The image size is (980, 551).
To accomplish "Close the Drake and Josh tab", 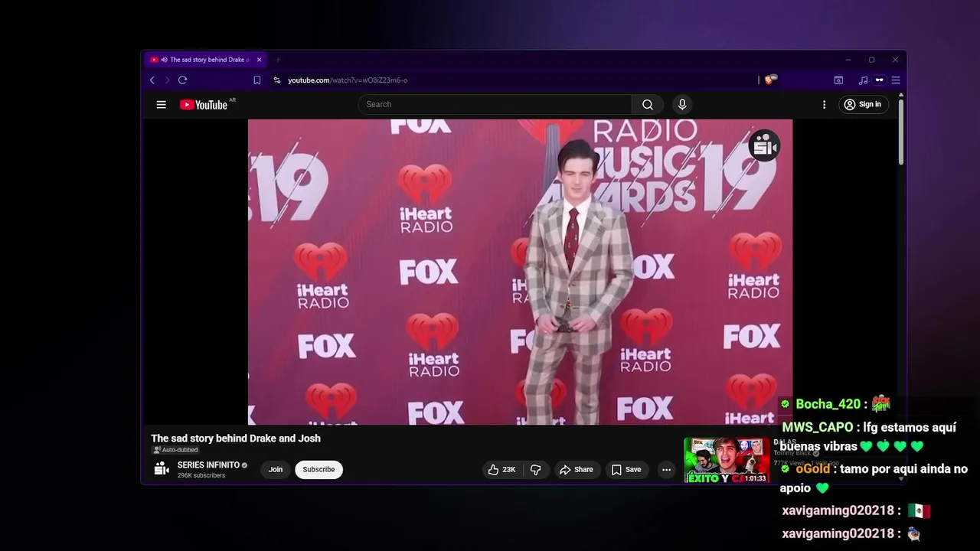I will (x=259, y=60).
